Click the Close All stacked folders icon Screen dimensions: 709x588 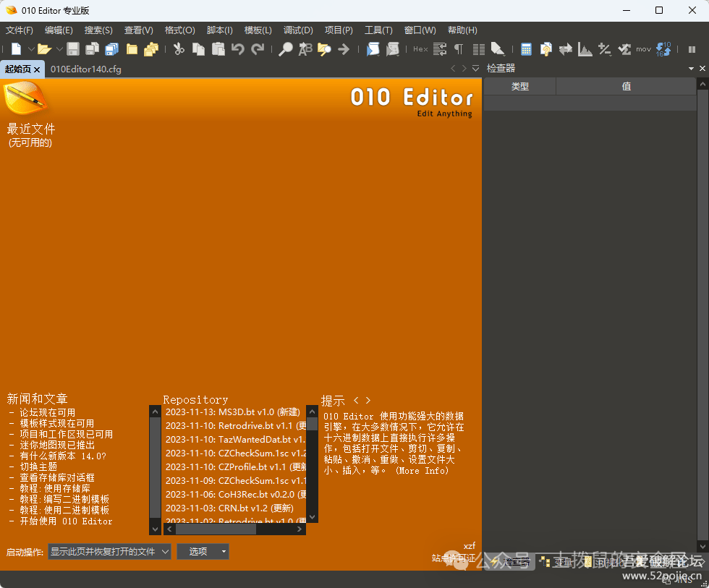pyautogui.click(x=151, y=48)
